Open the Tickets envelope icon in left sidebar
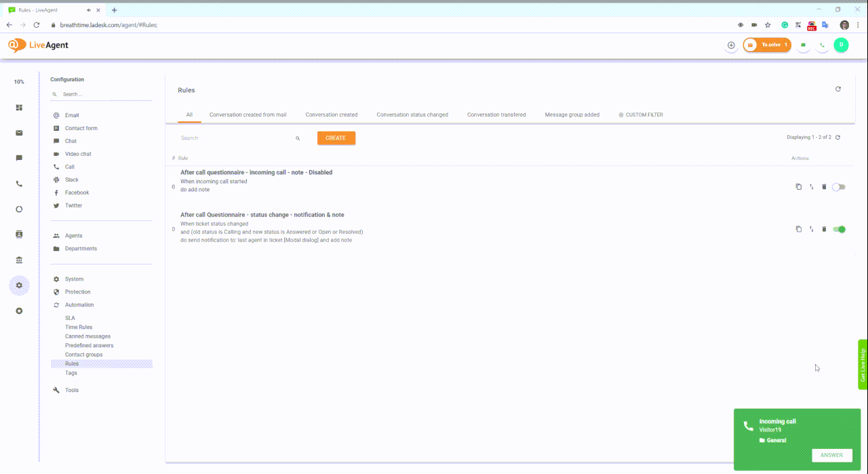Screen dimensions: 868x474 (x=19, y=133)
